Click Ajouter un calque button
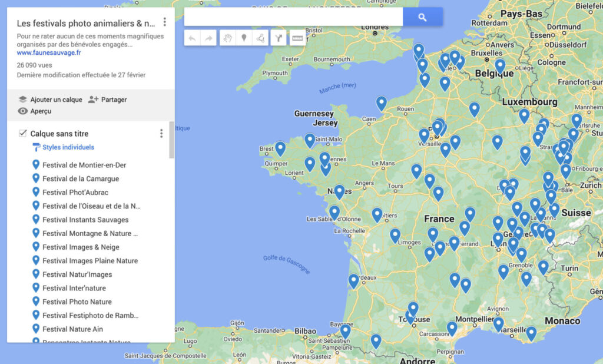This screenshot has width=603, height=364. 50,100
